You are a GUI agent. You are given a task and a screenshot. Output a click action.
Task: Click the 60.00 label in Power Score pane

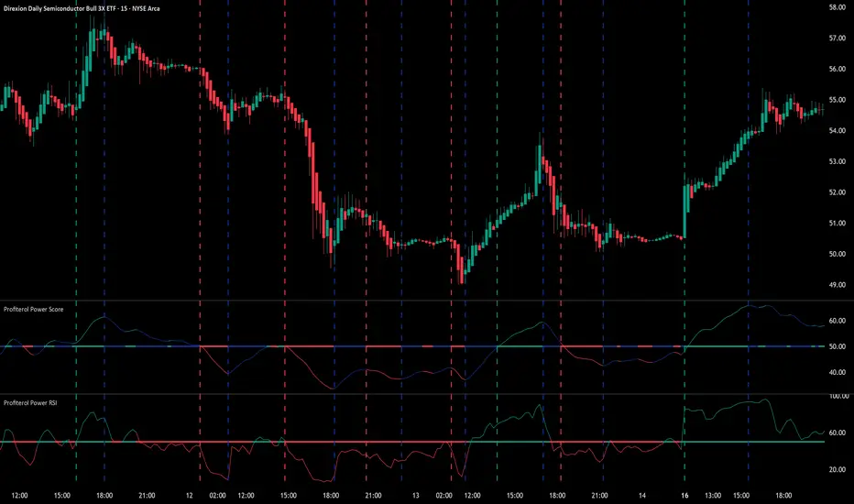pos(837,321)
